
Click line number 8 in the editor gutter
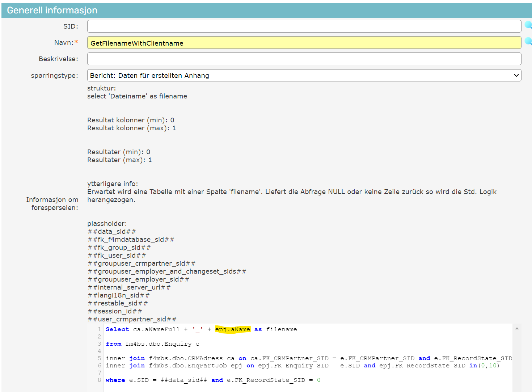99,380
